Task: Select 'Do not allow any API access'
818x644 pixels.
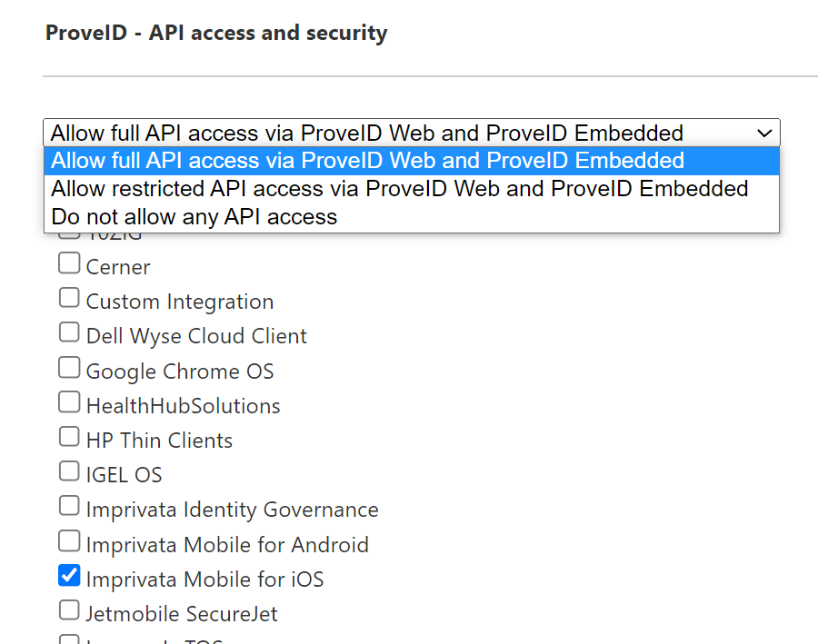Action: pyautogui.click(x=194, y=217)
